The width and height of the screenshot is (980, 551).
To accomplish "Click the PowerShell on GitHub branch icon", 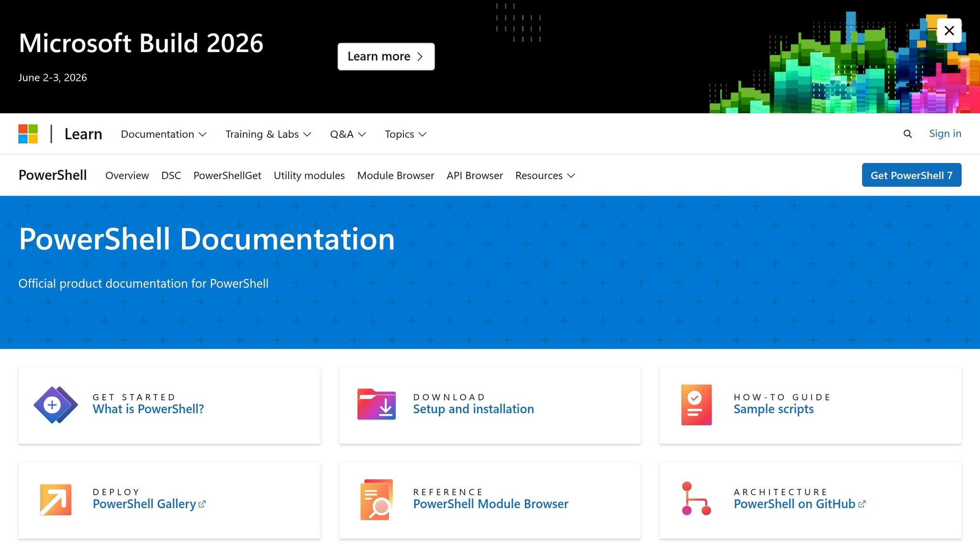I will 696,499.
